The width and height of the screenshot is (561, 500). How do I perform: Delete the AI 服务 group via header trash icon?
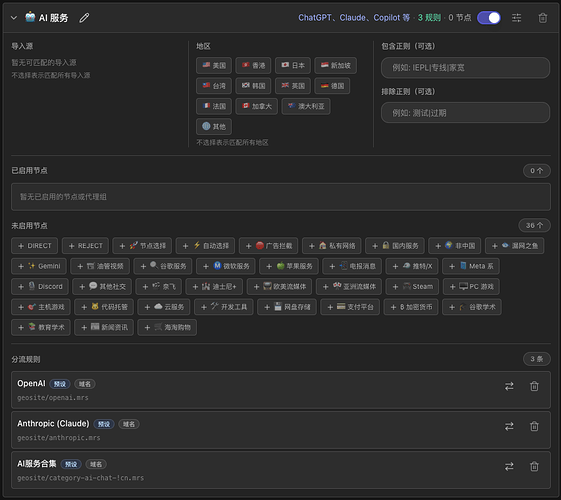click(x=542, y=18)
